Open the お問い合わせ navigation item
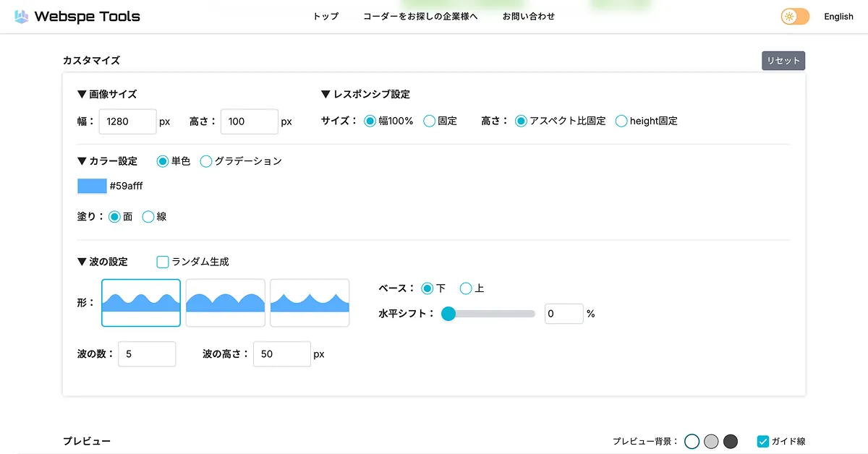 tap(529, 17)
